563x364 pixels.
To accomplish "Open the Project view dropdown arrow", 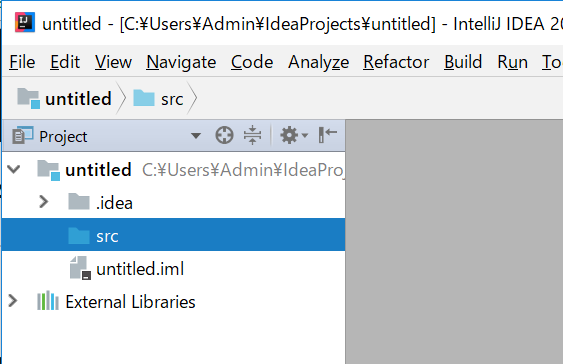I will pos(196,136).
